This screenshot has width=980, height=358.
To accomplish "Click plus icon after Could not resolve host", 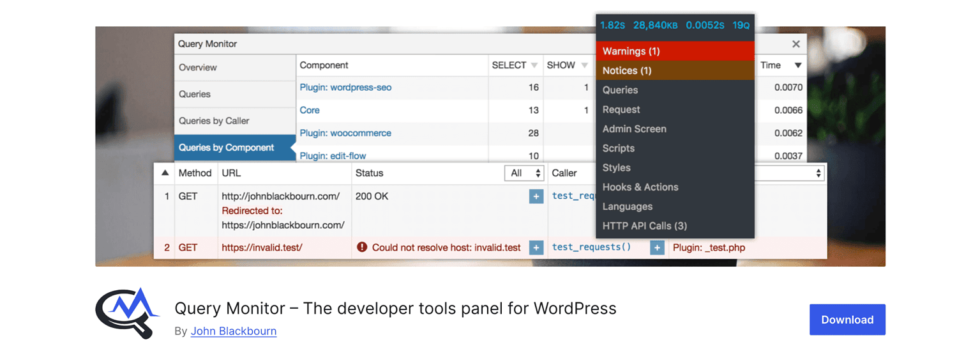I will point(536,247).
